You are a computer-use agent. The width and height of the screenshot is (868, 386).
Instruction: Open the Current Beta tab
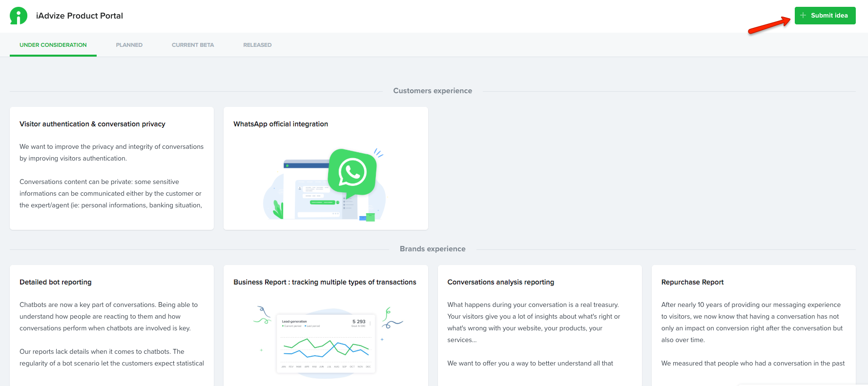click(x=193, y=45)
